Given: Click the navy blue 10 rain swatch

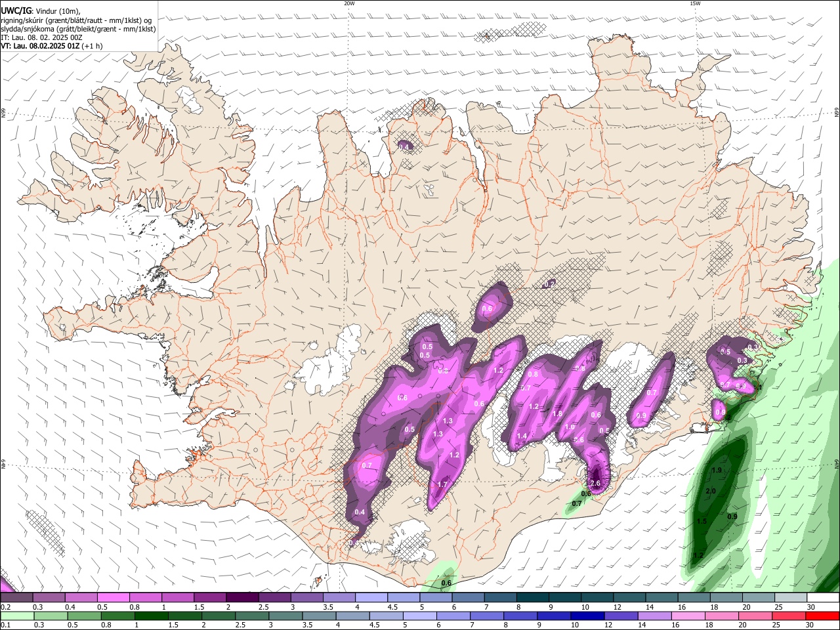Looking at the screenshot, I should click(x=587, y=616).
